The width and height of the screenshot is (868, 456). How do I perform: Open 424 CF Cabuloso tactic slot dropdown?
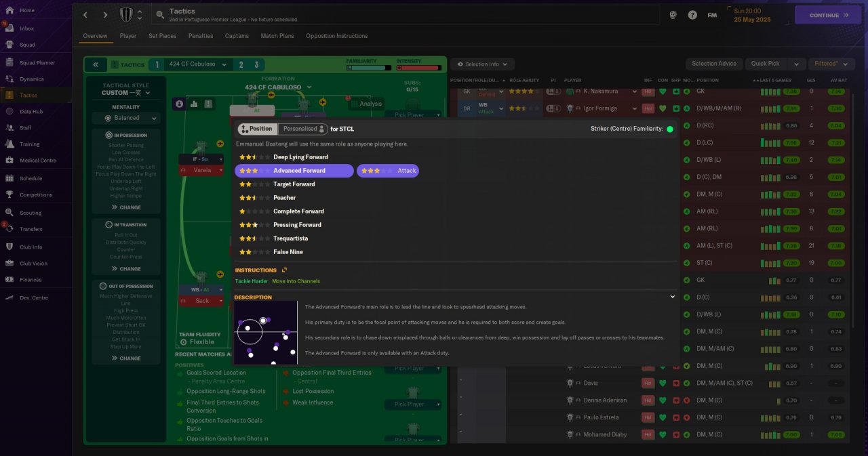(x=197, y=64)
